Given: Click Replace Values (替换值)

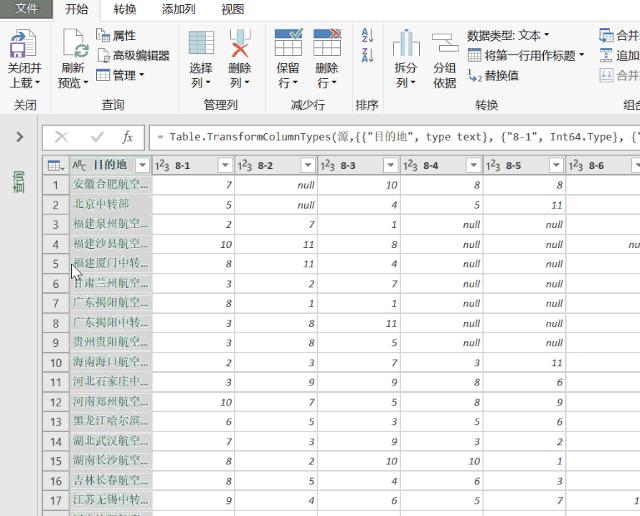Looking at the screenshot, I should tap(493, 76).
